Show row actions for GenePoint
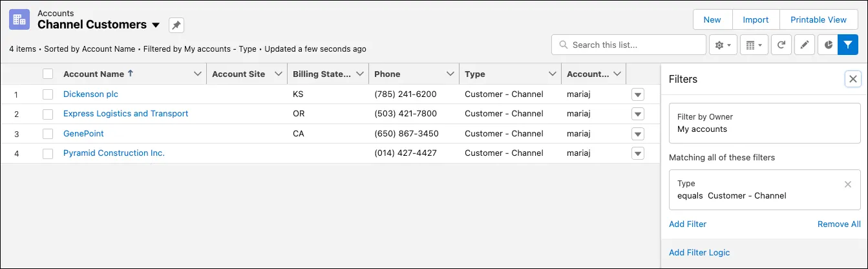The height and width of the screenshot is (269, 868). click(638, 134)
